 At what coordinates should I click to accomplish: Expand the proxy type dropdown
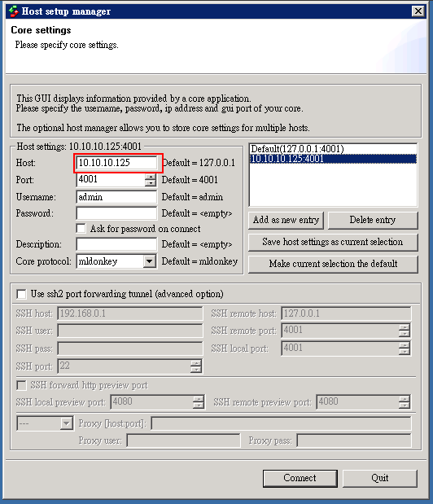67,423
